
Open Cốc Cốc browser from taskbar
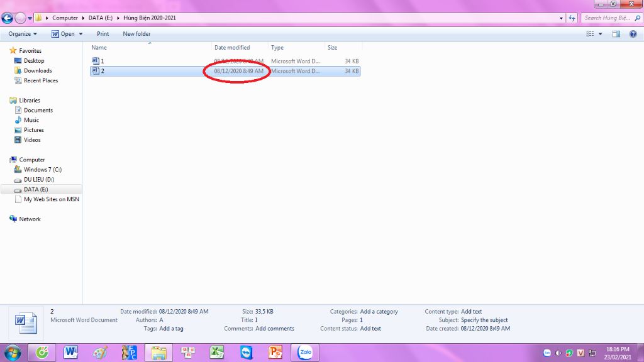[42, 353]
